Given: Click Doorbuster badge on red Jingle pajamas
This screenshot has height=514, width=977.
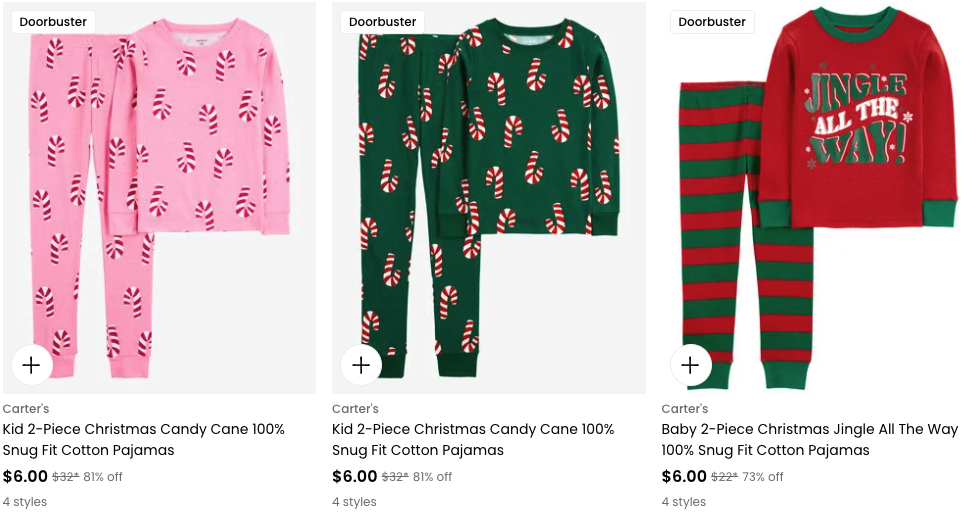Looking at the screenshot, I should pyautogui.click(x=712, y=22).
